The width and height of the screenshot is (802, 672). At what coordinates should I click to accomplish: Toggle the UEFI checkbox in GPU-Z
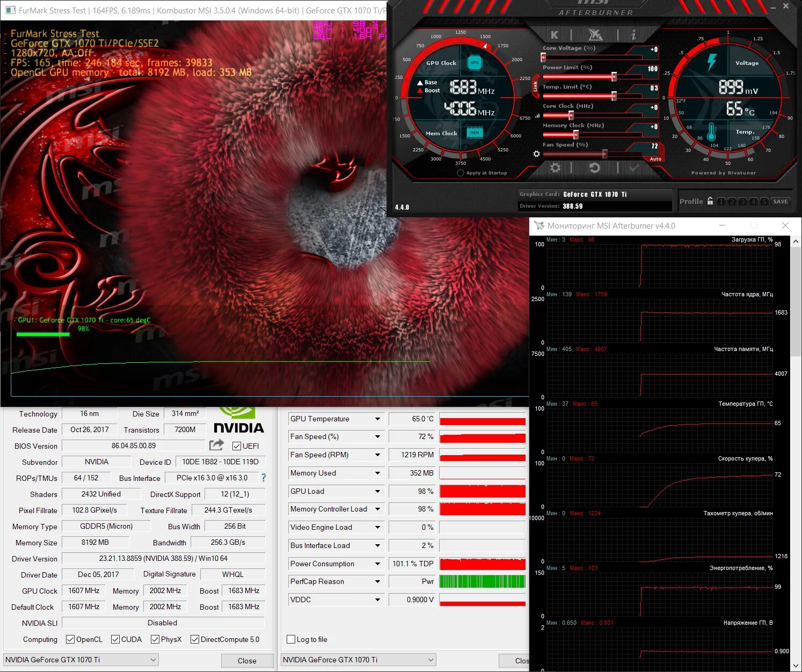click(x=236, y=445)
